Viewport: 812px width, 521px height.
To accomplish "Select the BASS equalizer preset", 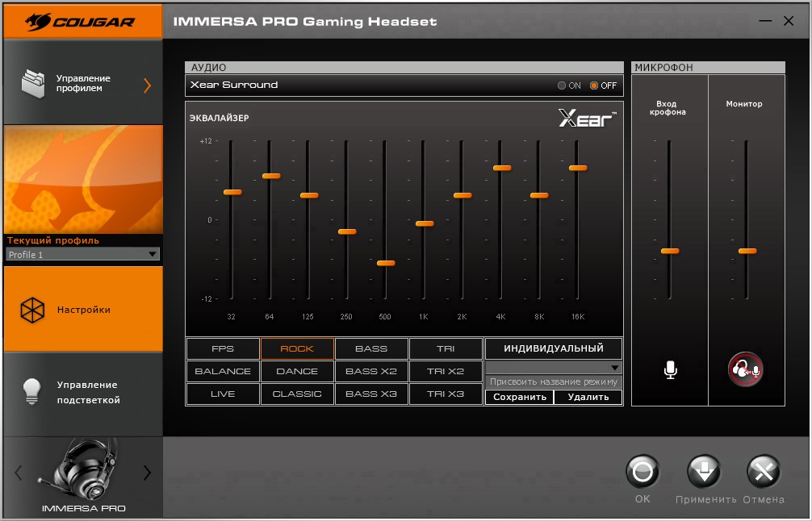I will (371, 348).
